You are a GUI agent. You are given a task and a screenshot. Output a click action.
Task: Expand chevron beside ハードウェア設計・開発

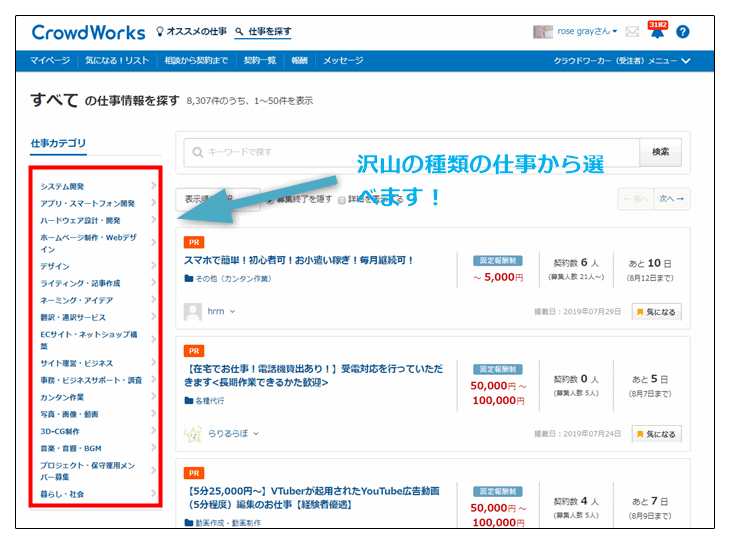pos(154,220)
